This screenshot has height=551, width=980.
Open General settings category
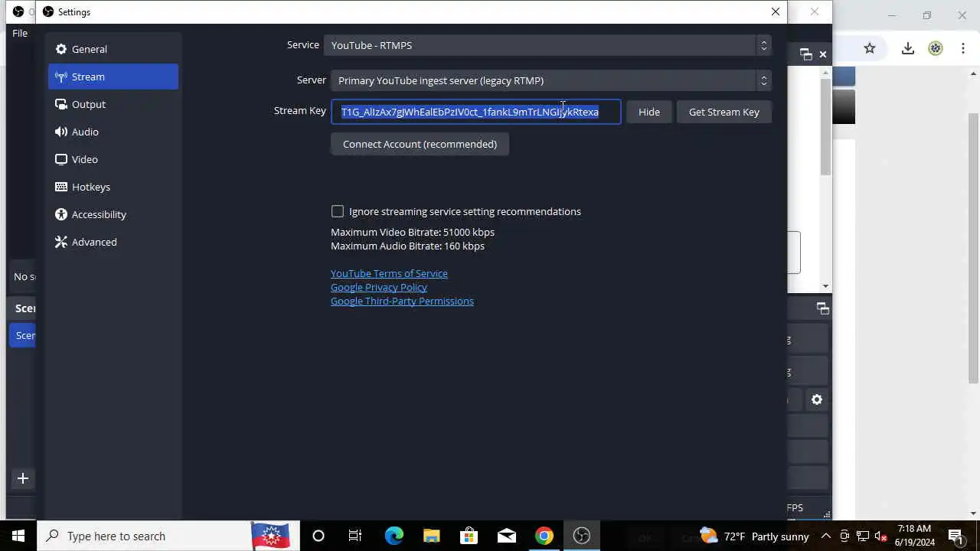click(113, 49)
